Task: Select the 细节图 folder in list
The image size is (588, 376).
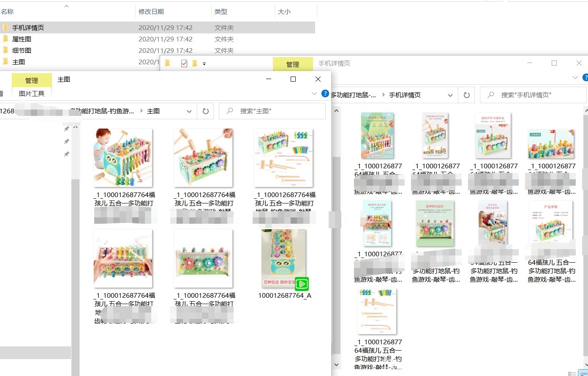Action: tap(22, 50)
